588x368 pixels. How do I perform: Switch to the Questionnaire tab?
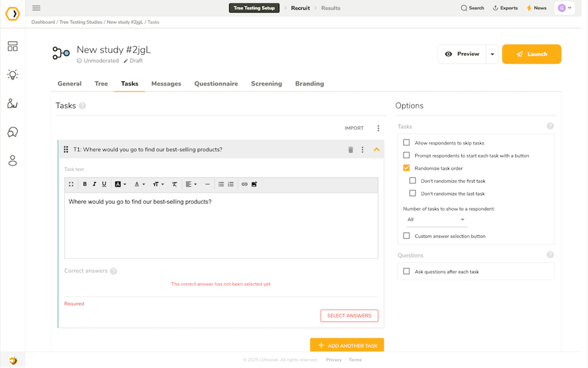click(215, 84)
